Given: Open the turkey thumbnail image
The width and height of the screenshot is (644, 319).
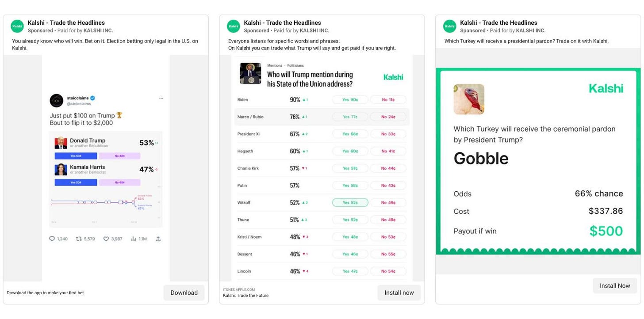Looking at the screenshot, I should (x=469, y=99).
